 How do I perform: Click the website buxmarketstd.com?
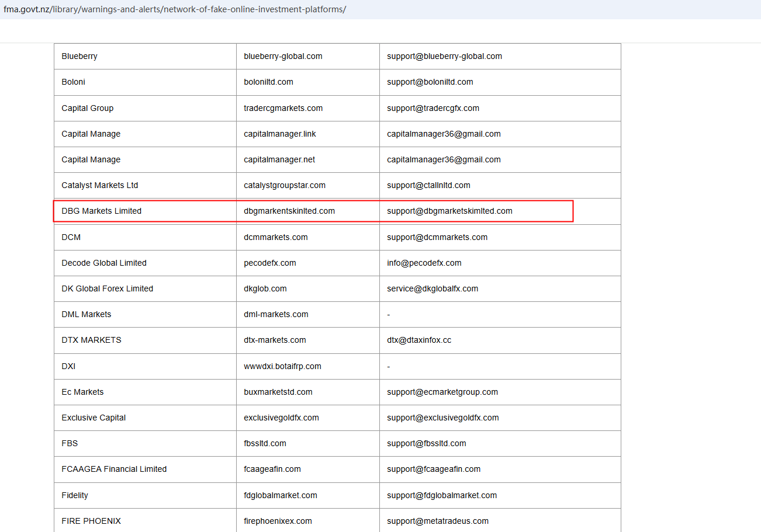coord(278,392)
